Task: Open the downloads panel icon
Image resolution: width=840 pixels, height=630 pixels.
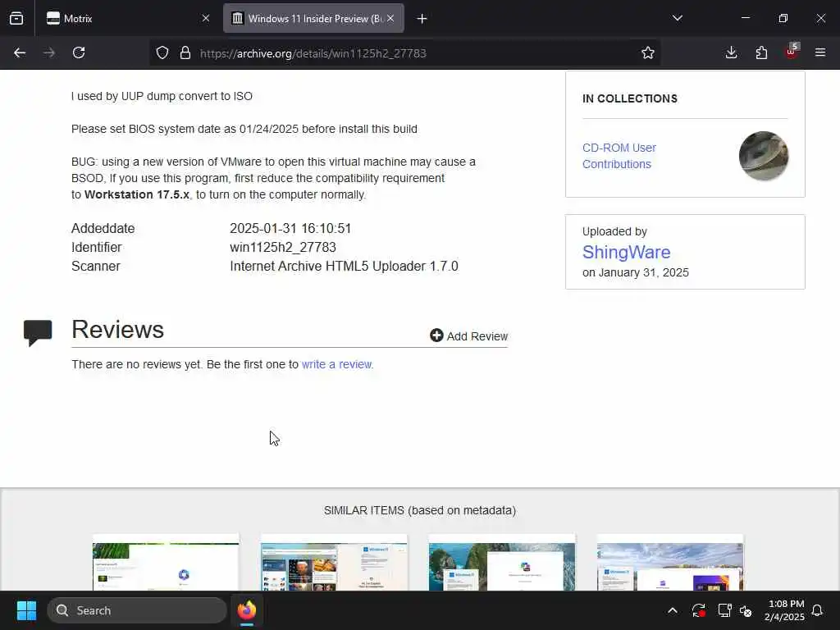Action: (x=731, y=52)
